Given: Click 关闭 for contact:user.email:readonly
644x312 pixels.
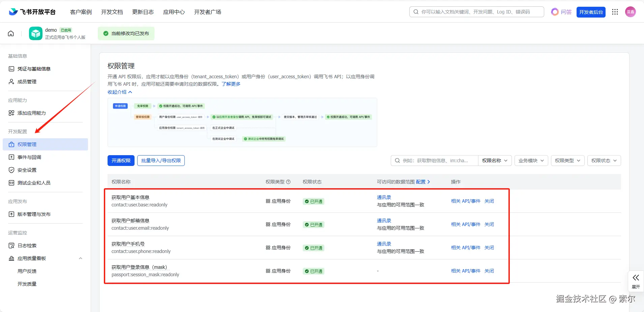Looking at the screenshot, I should point(489,224).
